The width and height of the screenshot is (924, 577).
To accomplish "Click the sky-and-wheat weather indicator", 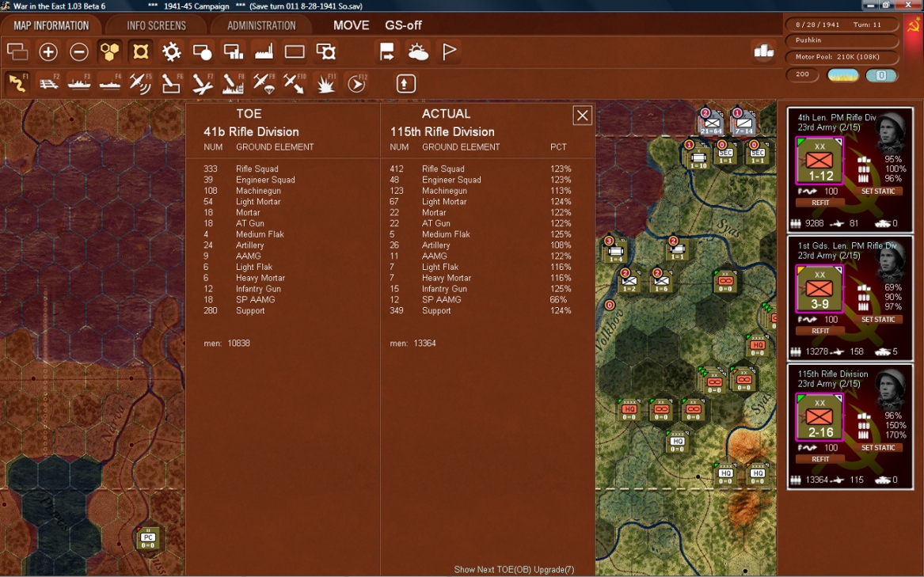I will point(842,75).
